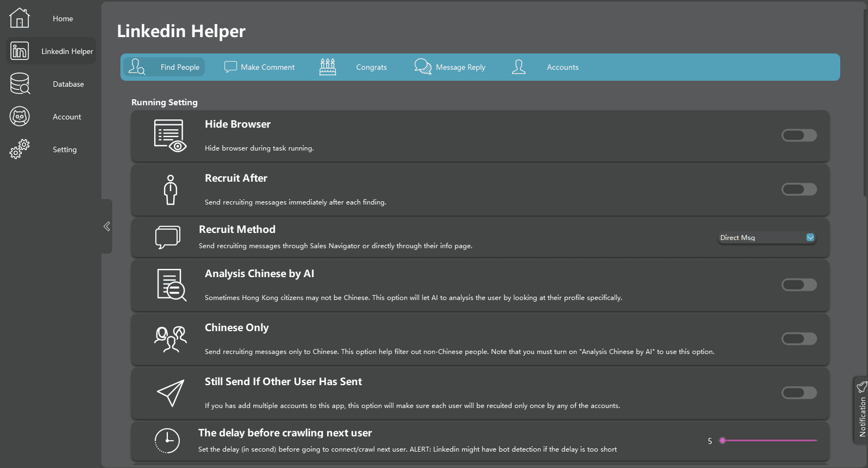Click the crawl delay slider track
The image size is (868, 468).
point(768,440)
